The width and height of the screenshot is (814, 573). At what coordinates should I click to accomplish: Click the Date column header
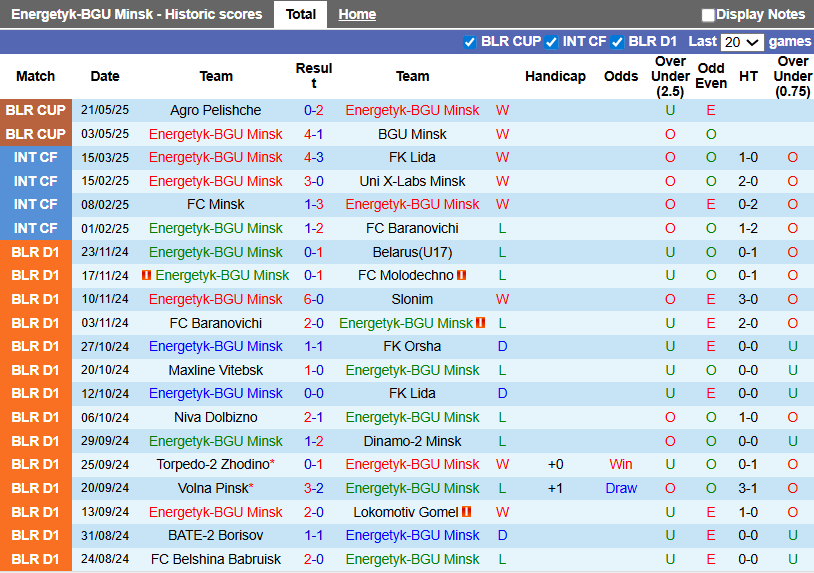[105, 76]
